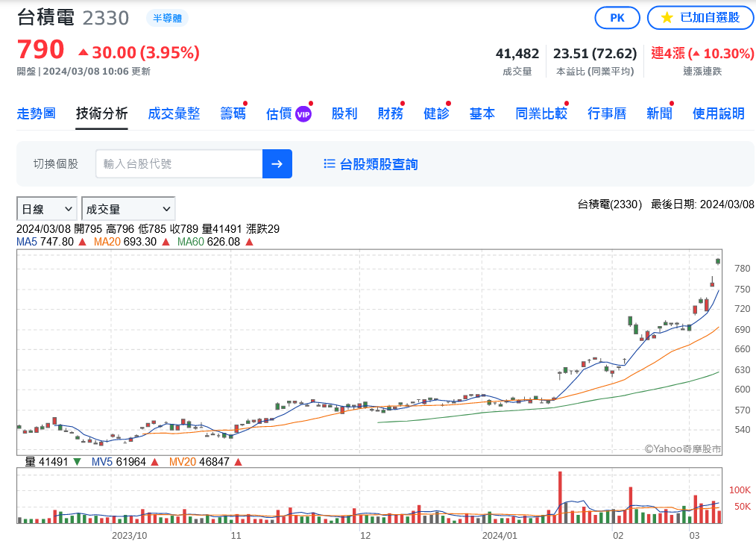Click the latest candlestick near 780
Image resolution: width=756 pixels, height=544 pixels.
point(719,261)
